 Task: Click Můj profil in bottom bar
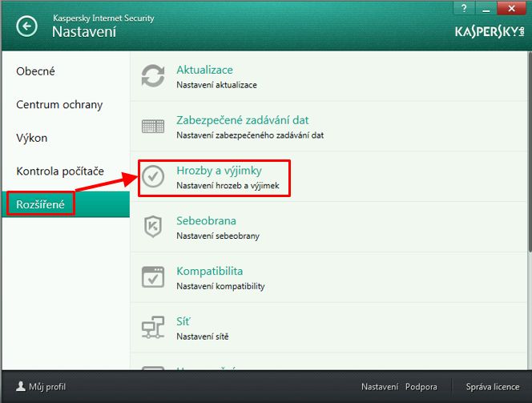pos(47,387)
